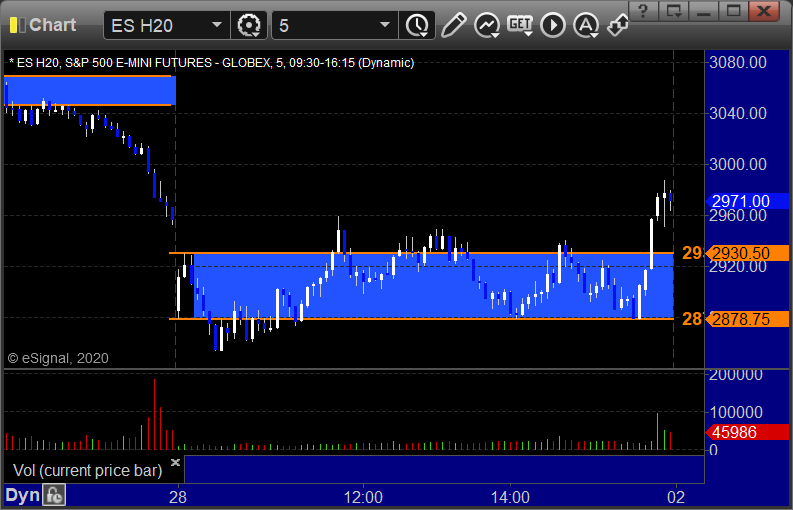Image resolution: width=793 pixels, height=510 pixels.
Task: Click the Vol (current price bar) label
Action: (x=87, y=471)
